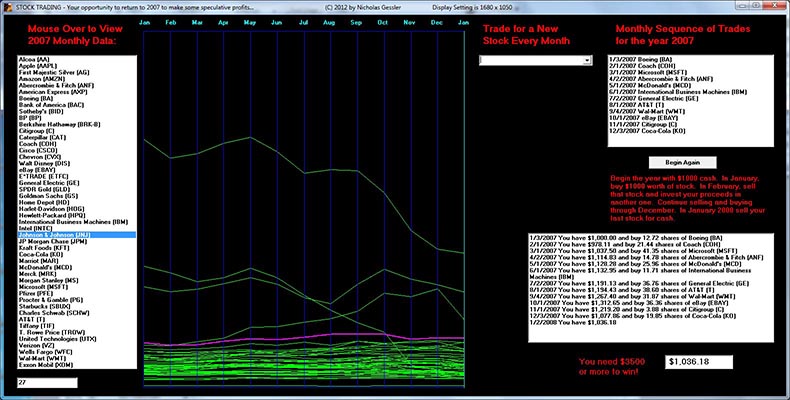Click the application icon in the title bar
Screen dimensions: 790x400
[x=8, y=8]
